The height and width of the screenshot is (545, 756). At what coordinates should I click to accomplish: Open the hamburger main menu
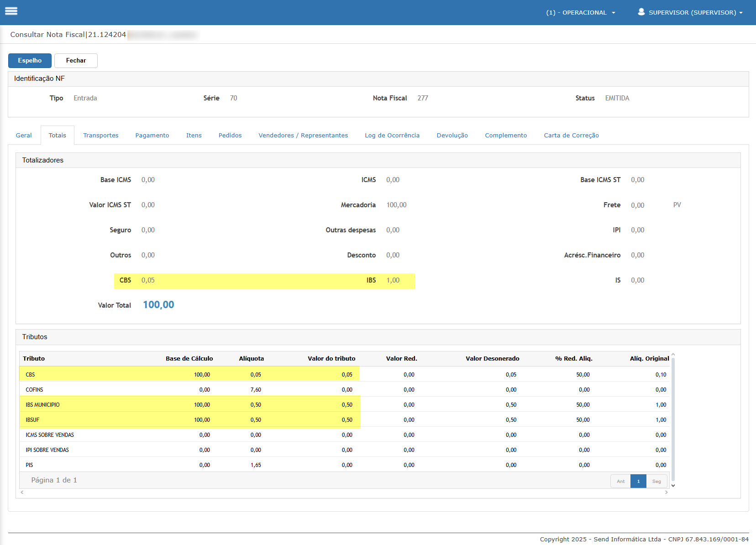point(11,11)
